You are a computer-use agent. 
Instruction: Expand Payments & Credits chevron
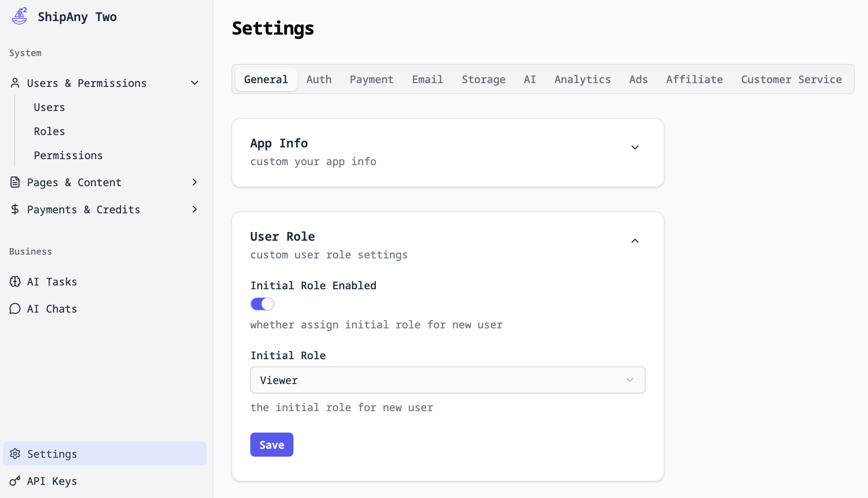(194, 209)
